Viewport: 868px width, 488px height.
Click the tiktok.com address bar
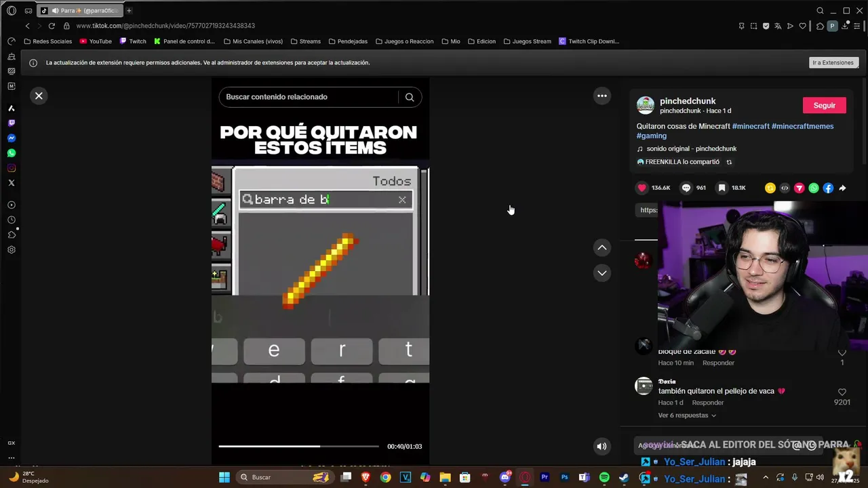[x=165, y=26]
